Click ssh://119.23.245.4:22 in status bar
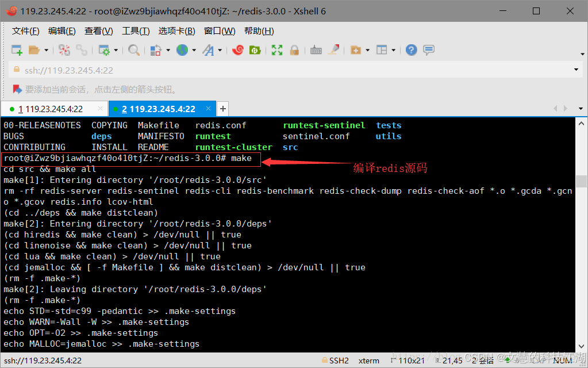 (x=43, y=361)
